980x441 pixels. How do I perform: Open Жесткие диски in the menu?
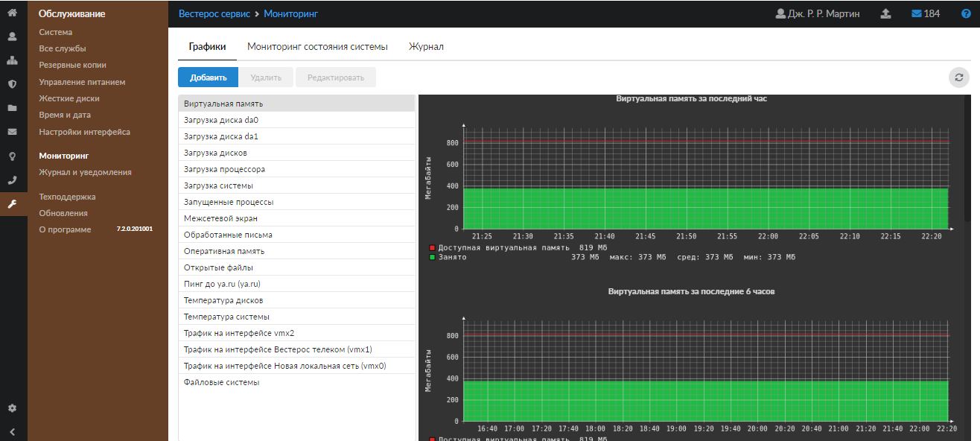pyautogui.click(x=69, y=98)
